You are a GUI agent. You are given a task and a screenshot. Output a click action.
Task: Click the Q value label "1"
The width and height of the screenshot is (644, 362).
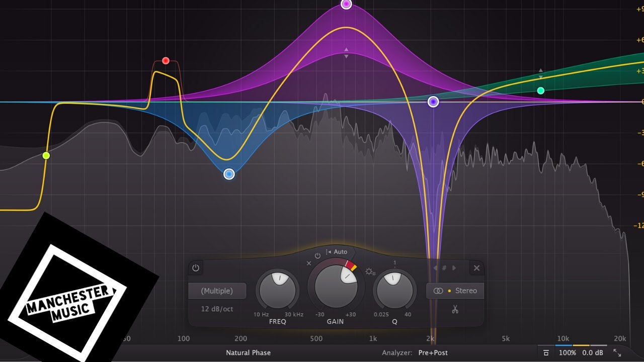click(395, 263)
